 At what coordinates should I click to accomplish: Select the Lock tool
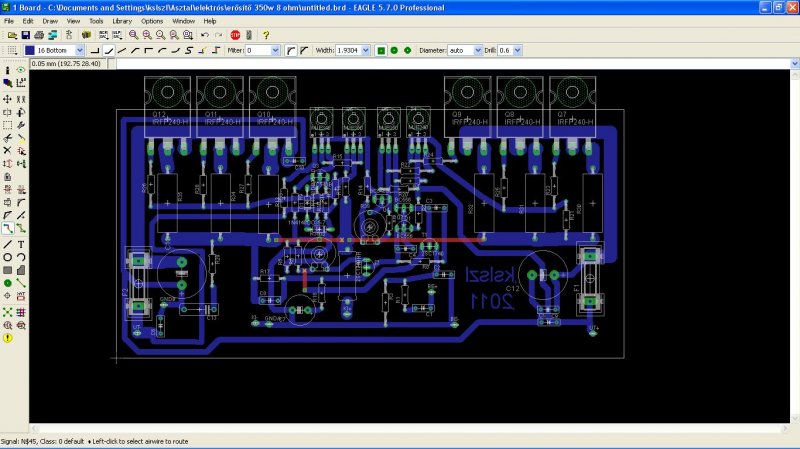click(8, 177)
